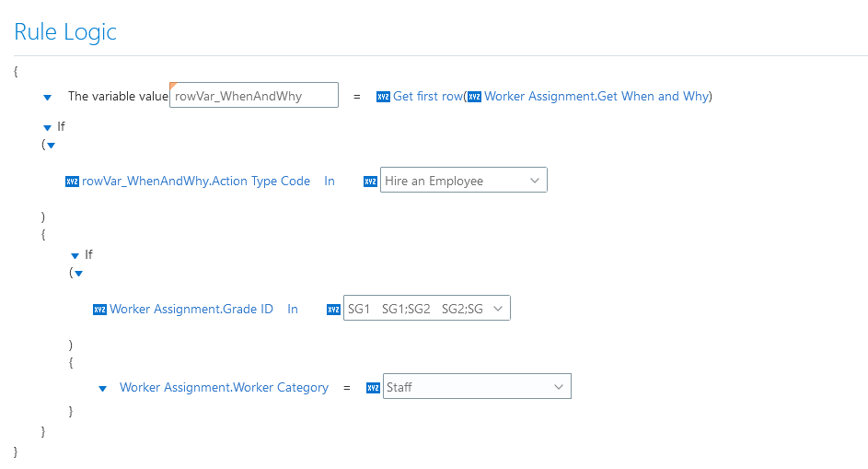Click the Get first row link
The image size is (868, 469).
pos(427,97)
